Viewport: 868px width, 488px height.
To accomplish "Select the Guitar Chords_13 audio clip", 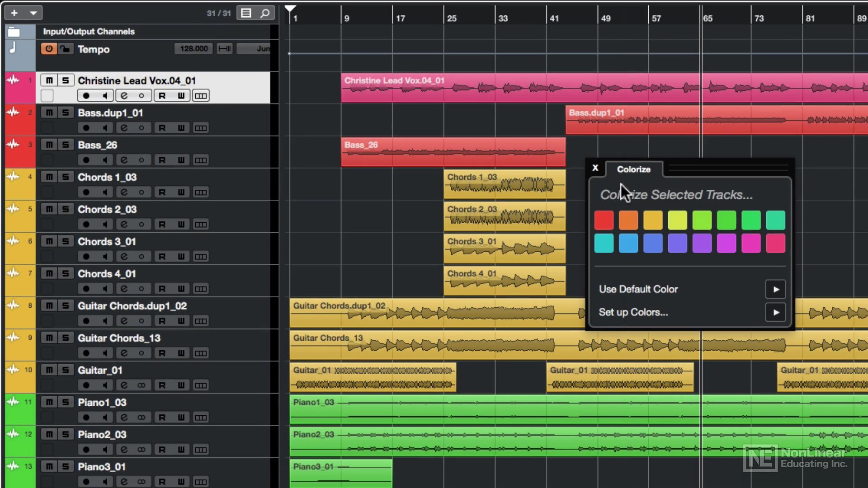I will click(452, 346).
